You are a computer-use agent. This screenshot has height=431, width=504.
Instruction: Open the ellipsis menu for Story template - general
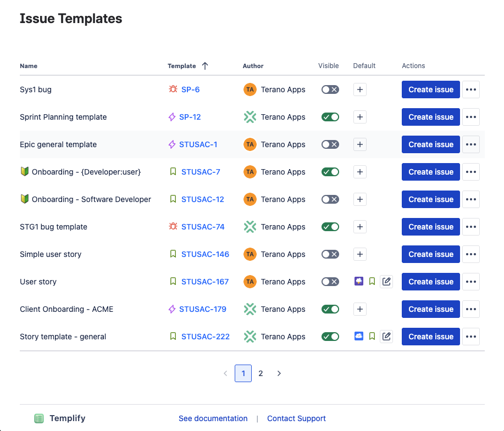coord(471,336)
